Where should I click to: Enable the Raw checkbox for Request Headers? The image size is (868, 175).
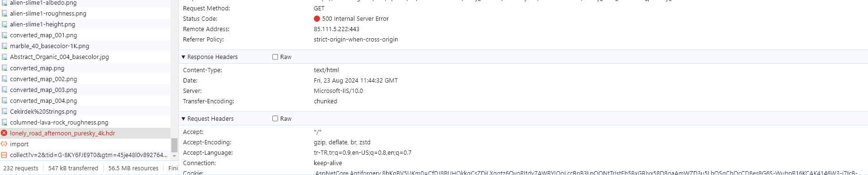coord(275,119)
